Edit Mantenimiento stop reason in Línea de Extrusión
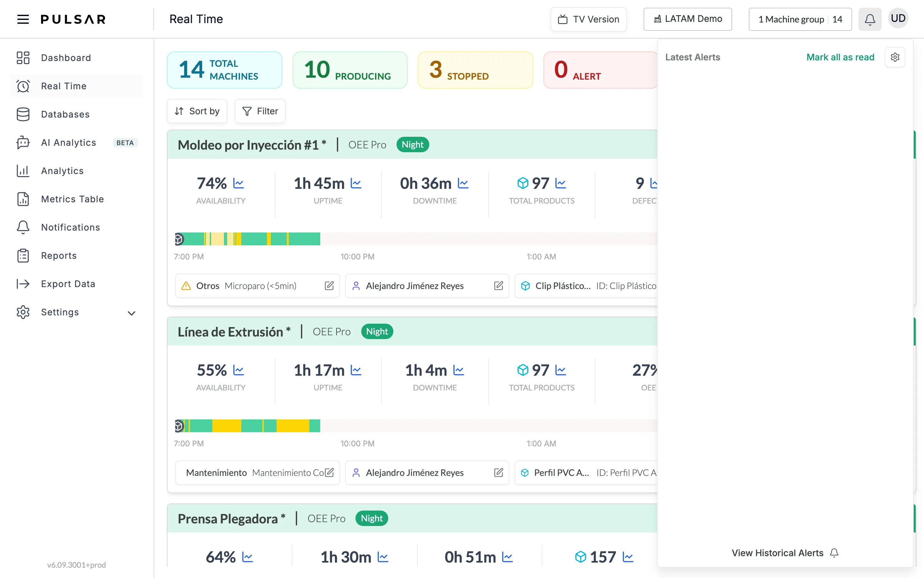Image resolution: width=924 pixels, height=578 pixels. (329, 472)
